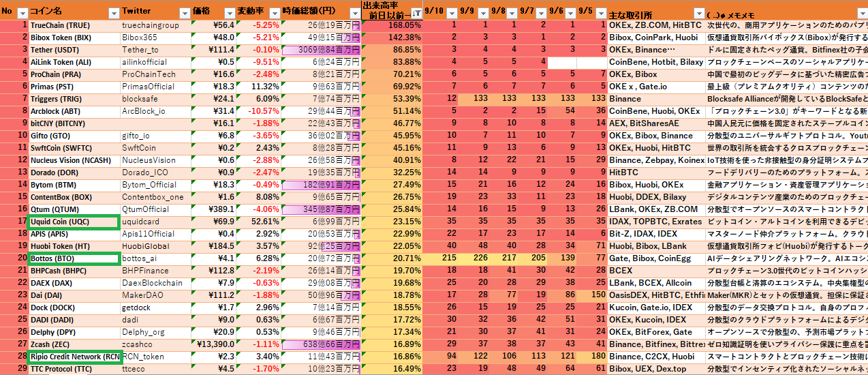Click the sorted 出来高率 filter button
Viewport: 868px width, 375px height.
(x=416, y=13)
